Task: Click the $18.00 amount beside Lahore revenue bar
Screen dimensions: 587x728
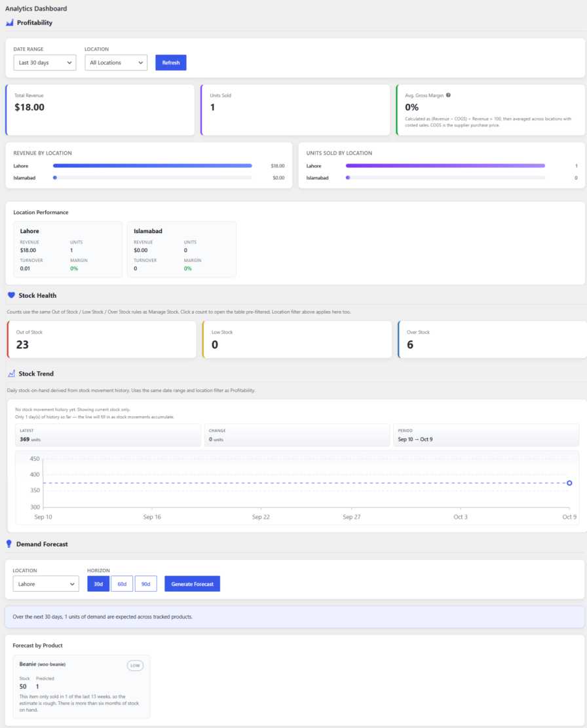Action: (278, 166)
